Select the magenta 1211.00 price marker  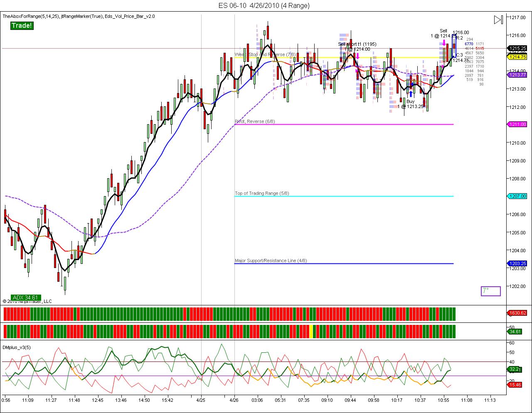pos(517,124)
